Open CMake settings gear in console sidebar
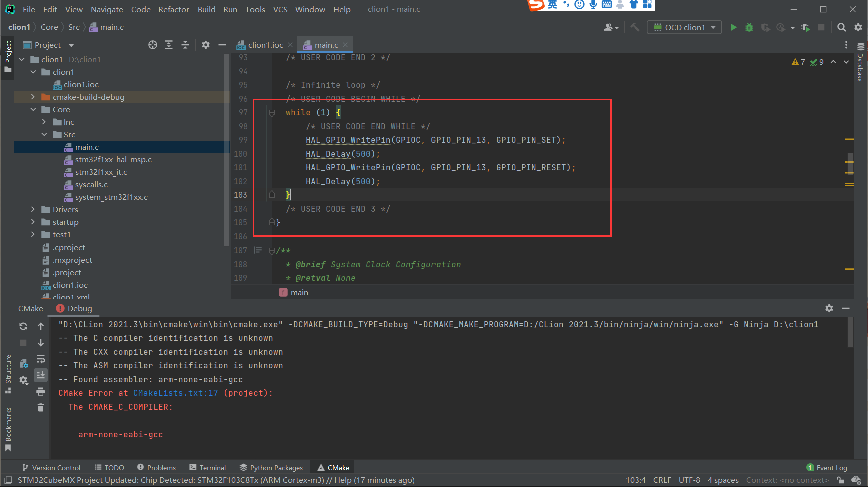The height and width of the screenshot is (487, 868). (23, 380)
